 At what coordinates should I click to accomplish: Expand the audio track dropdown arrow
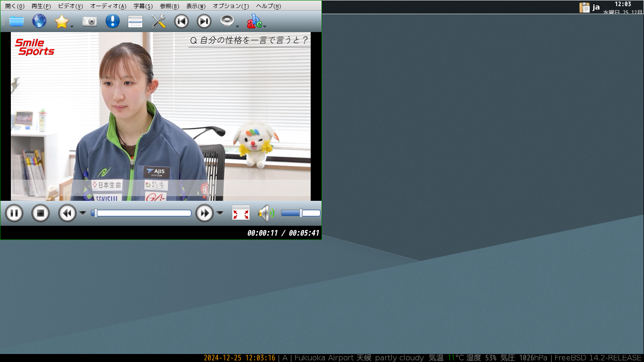click(238, 26)
